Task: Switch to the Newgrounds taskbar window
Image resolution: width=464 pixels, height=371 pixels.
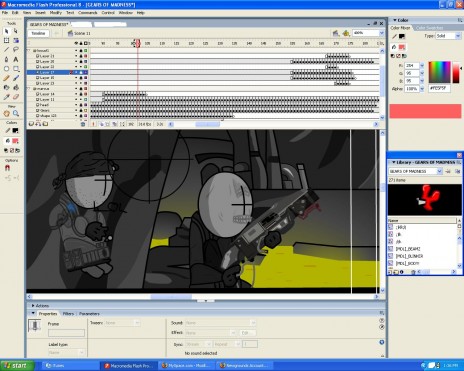Action: [245, 366]
